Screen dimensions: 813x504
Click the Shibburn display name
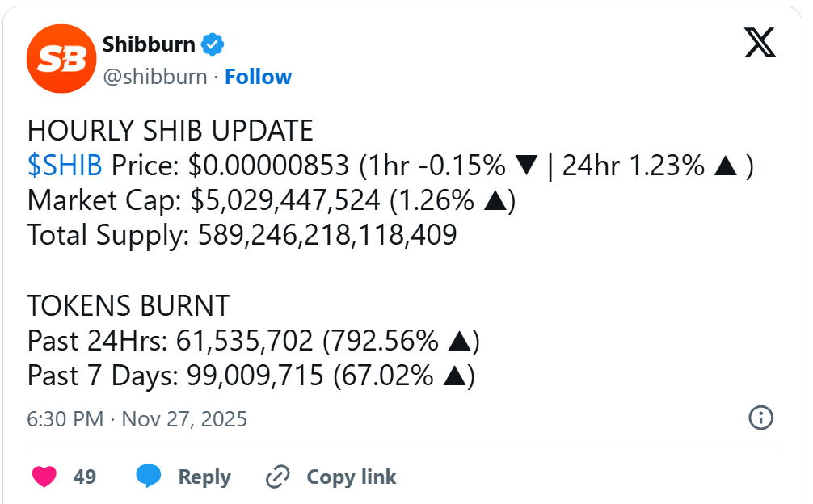[x=150, y=44]
